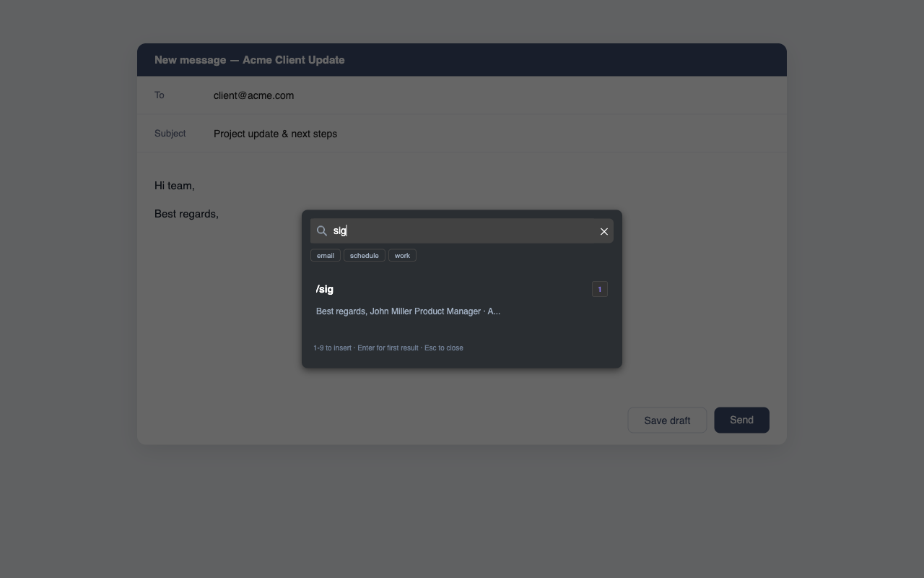Click Save draft button

(x=667, y=420)
